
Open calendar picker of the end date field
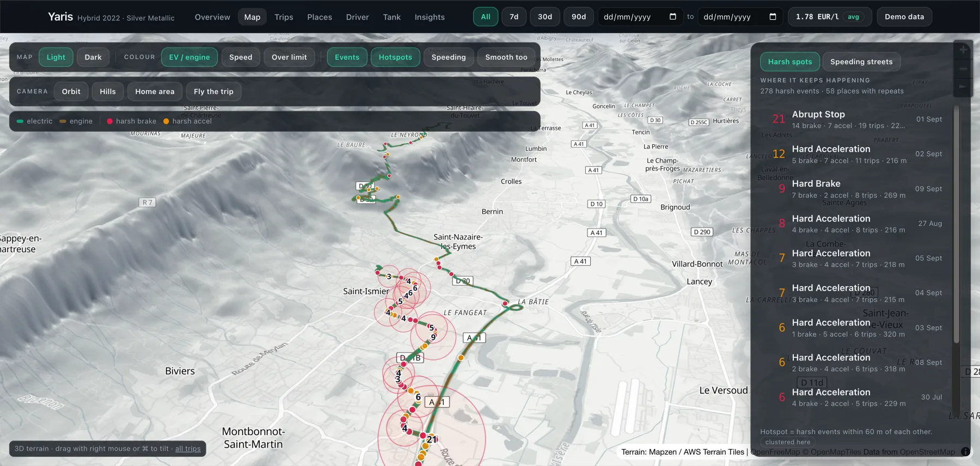pyautogui.click(x=773, y=17)
